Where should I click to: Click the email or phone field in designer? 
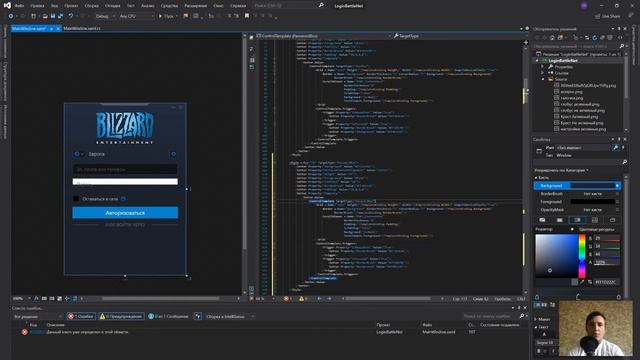pos(125,169)
